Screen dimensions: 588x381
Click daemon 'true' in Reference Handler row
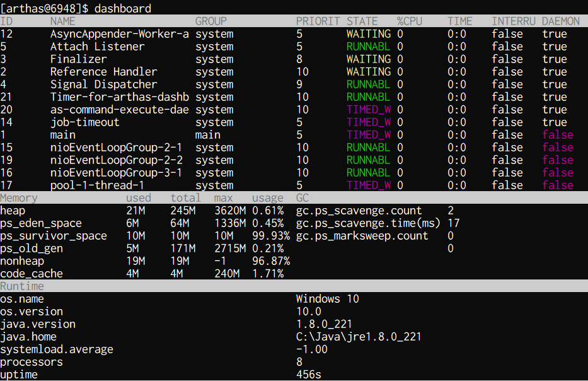coord(555,72)
